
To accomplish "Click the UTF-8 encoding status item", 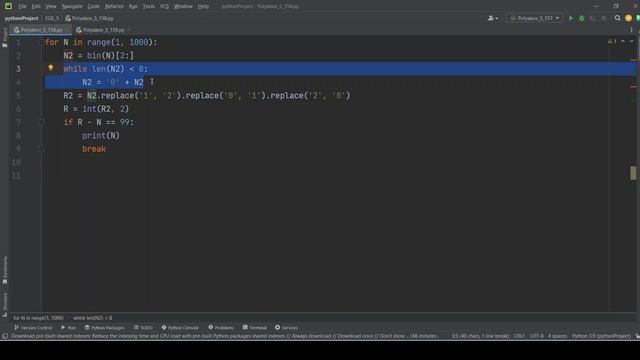I will point(536,336).
